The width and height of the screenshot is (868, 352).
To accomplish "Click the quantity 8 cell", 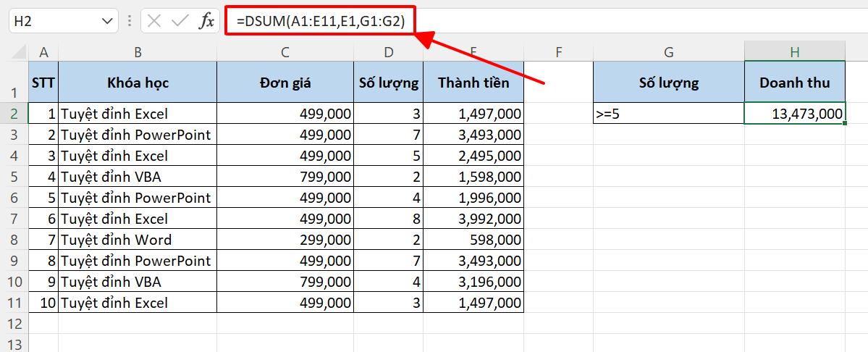I will [x=389, y=219].
